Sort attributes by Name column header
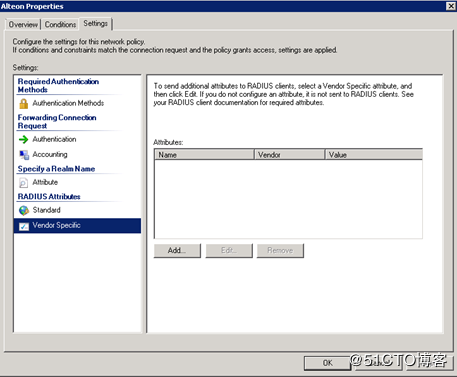This screenshot has width=457, height=377. pyautogui.click(x=204, y=155)
